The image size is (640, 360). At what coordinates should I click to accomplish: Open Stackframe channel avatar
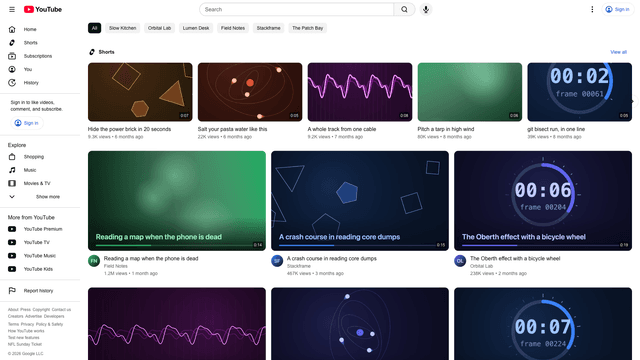277,261
